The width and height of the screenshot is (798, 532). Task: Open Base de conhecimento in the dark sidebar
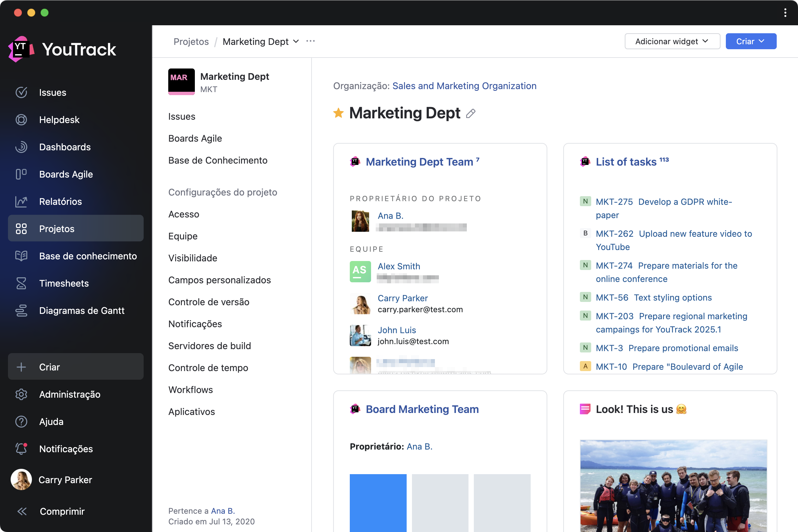click(76, 256)
